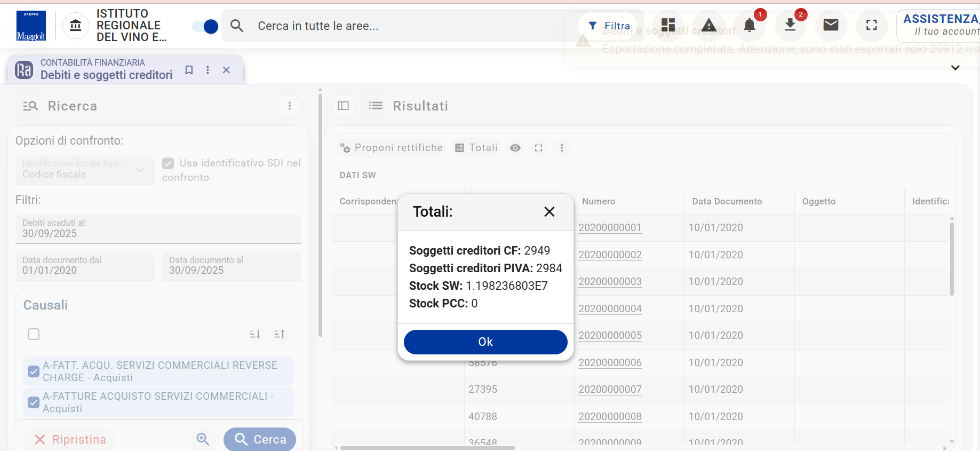
Task: Uncheck A-FATTURE ACQUISTO SERVIZI COMMERCIALI checkbox
Action: point(34,402)
